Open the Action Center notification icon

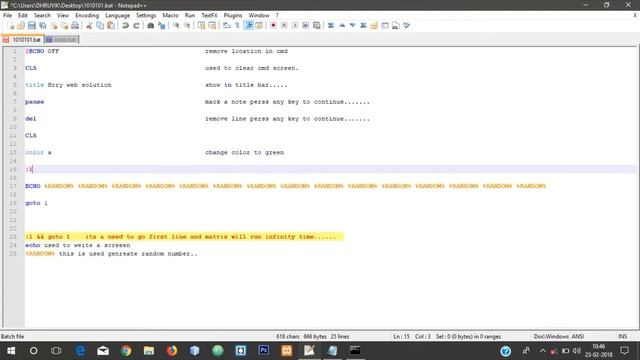pos(624,351)
